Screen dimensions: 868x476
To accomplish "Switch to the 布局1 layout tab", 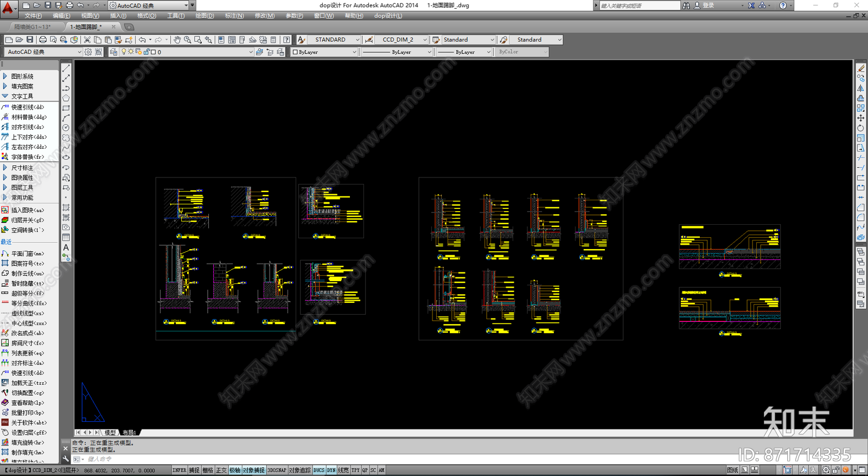I will [x=129, y=433].
